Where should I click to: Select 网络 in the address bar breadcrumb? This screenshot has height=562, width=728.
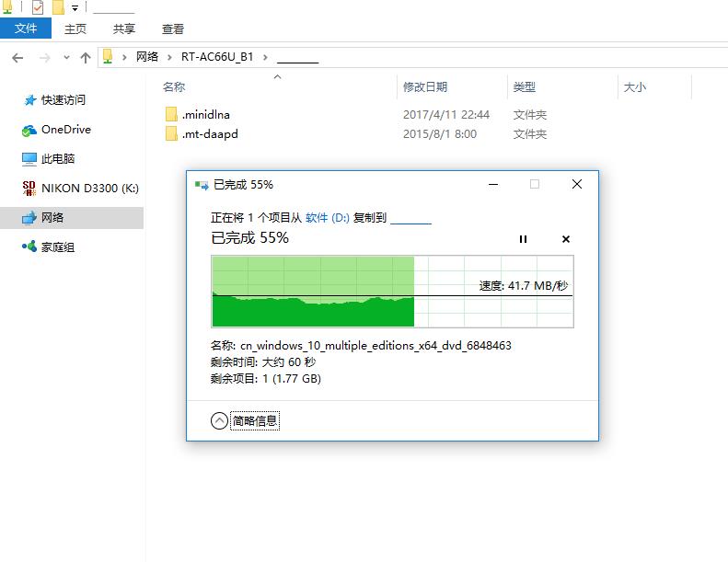(147, 57)
